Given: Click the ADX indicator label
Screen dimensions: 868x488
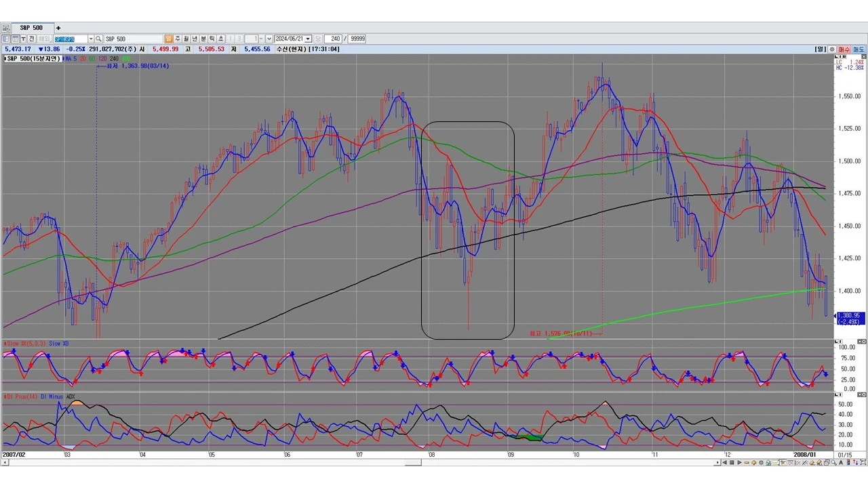Looking at the screenshot, I should click(x=71, y=396).
